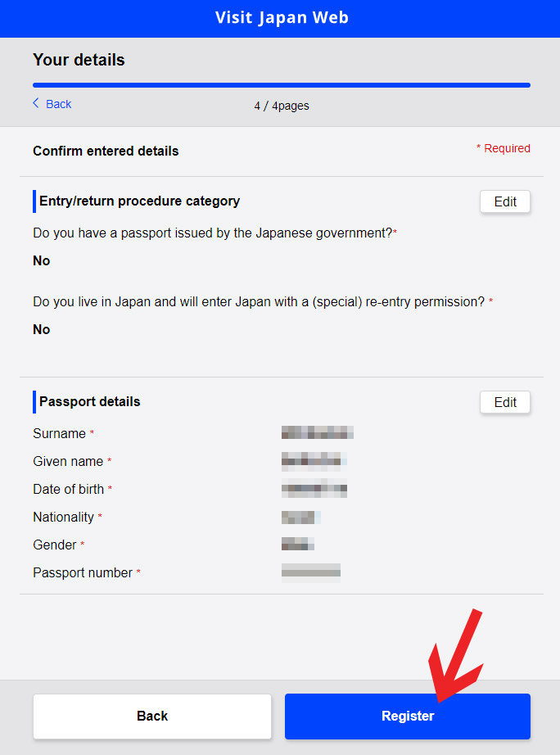Click the blurred Passport number value

311,572
